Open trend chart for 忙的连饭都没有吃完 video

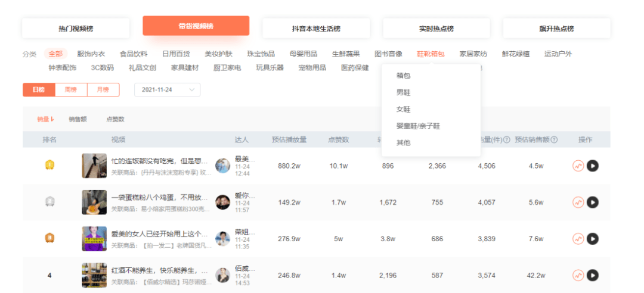click(x=578, y=166)
